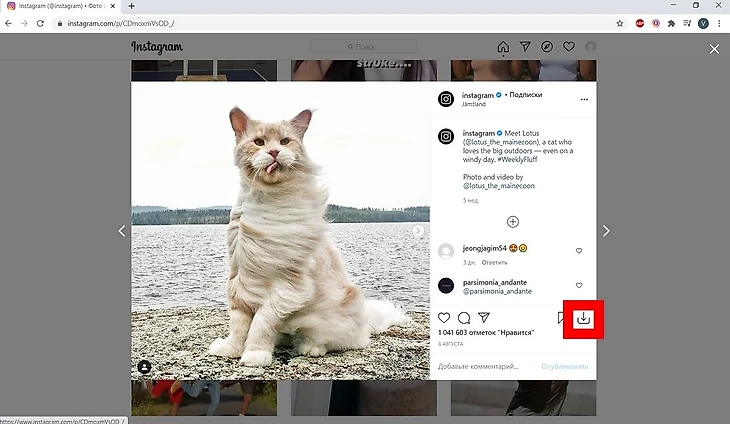Open Chrome media control icon
This screenshot has width=730, height=424.
[x=687, y=23]
